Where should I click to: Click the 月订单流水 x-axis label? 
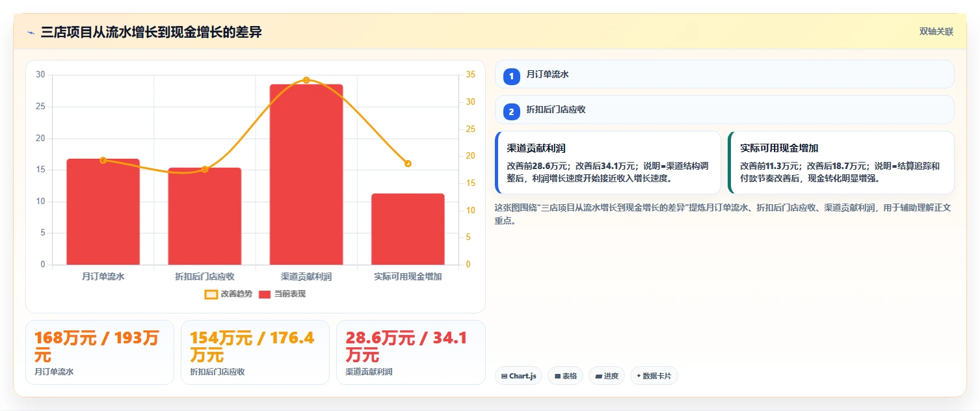(103, 276)
